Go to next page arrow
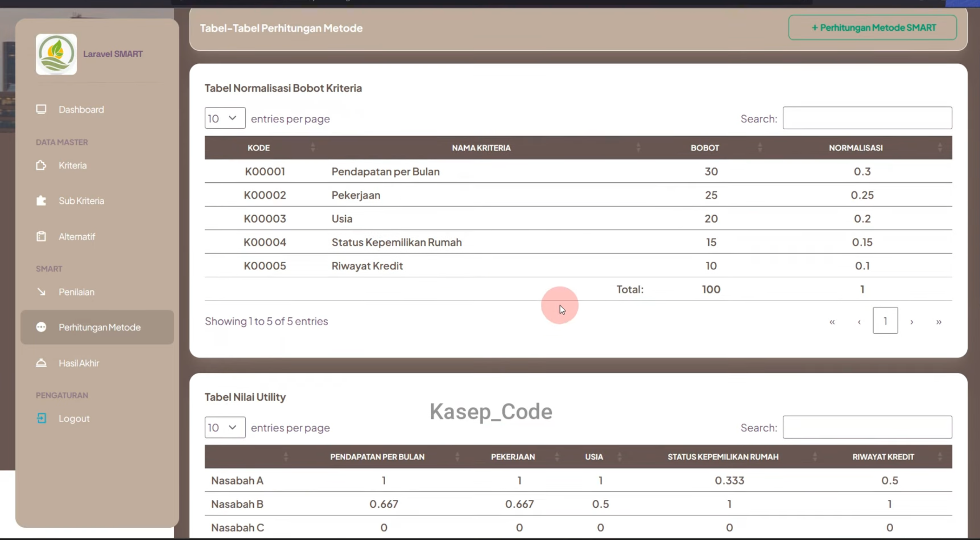This screenshot has width=980, height=540. [912, 321]
